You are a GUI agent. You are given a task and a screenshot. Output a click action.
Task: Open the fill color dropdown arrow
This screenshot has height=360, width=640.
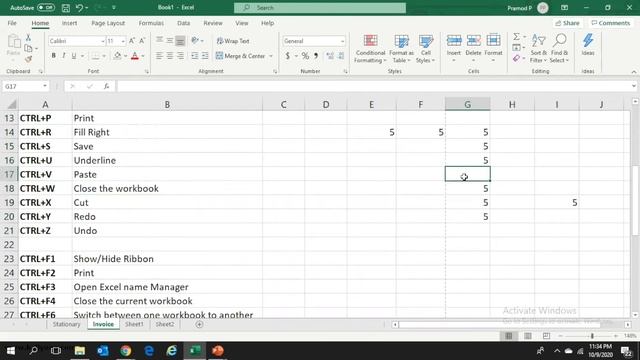(x=125, y=56)
